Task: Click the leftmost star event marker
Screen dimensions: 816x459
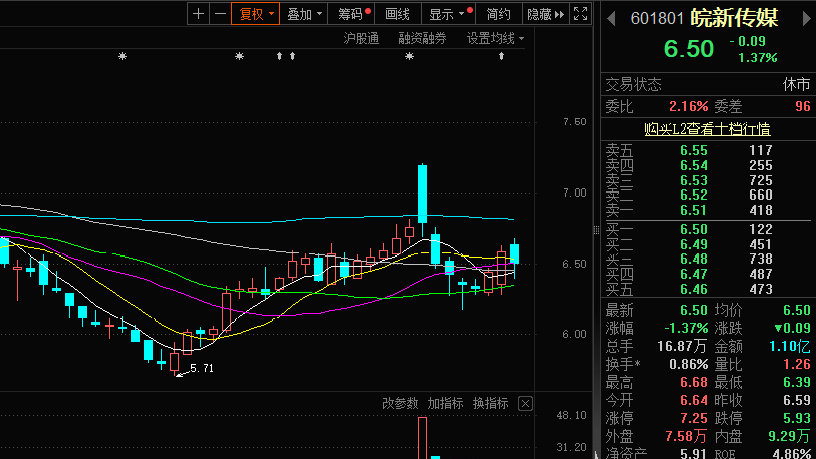Action: pyautogui.click(x=123, y=56)
